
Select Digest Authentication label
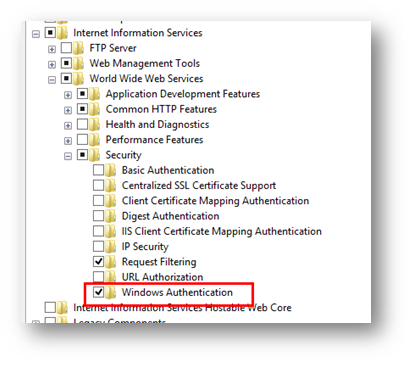point(170,216)
